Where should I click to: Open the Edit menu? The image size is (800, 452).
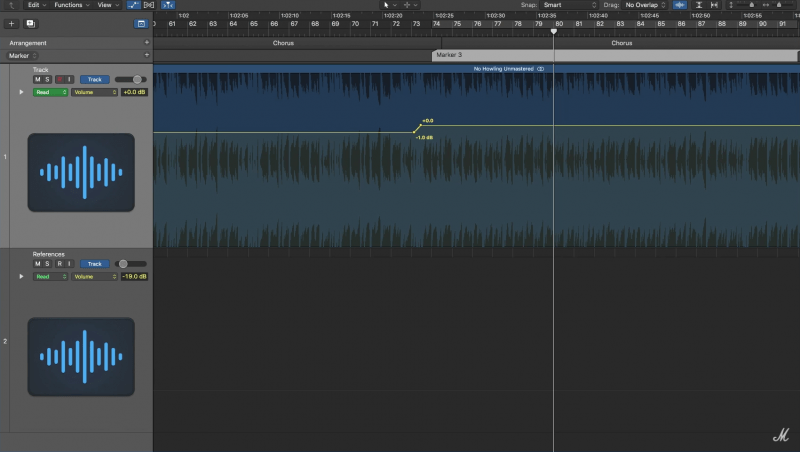click(x=36, y=5)
